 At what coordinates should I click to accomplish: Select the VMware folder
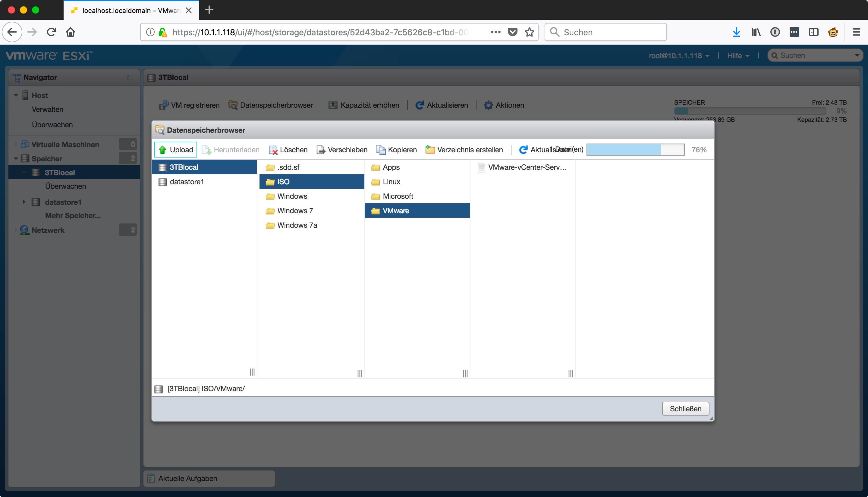pos(417,211)
